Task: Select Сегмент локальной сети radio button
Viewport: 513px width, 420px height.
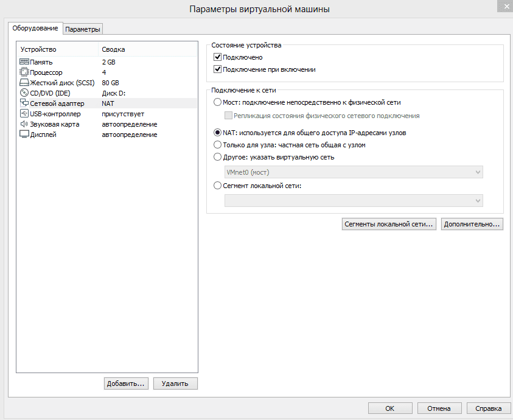Action: (218, 186)
